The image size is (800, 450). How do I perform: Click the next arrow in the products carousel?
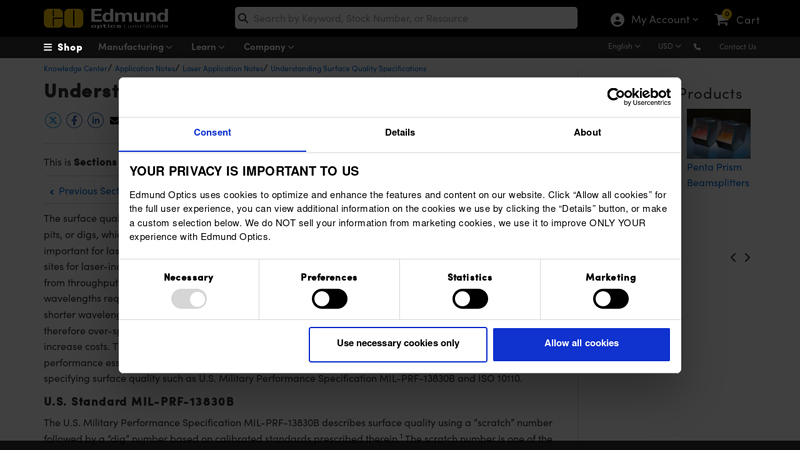pos(747,258)
